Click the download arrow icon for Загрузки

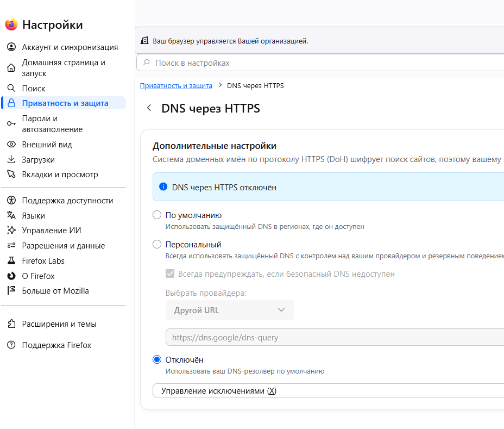(11, 159)
